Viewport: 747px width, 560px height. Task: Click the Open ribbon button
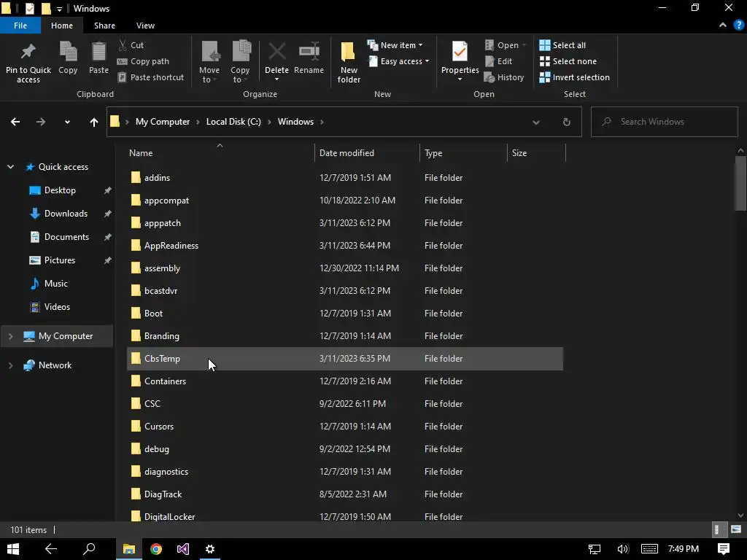tap(505, 45)
